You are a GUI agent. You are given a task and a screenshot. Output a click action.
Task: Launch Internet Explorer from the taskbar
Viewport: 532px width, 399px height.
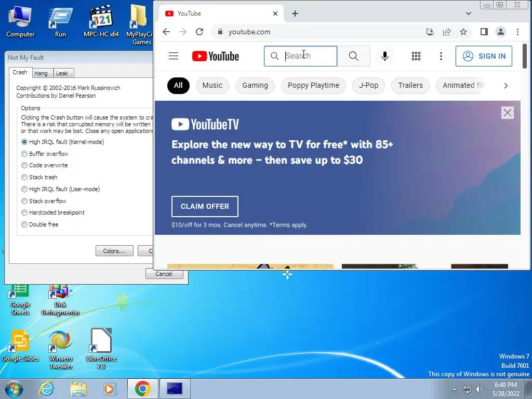(46, 389)
